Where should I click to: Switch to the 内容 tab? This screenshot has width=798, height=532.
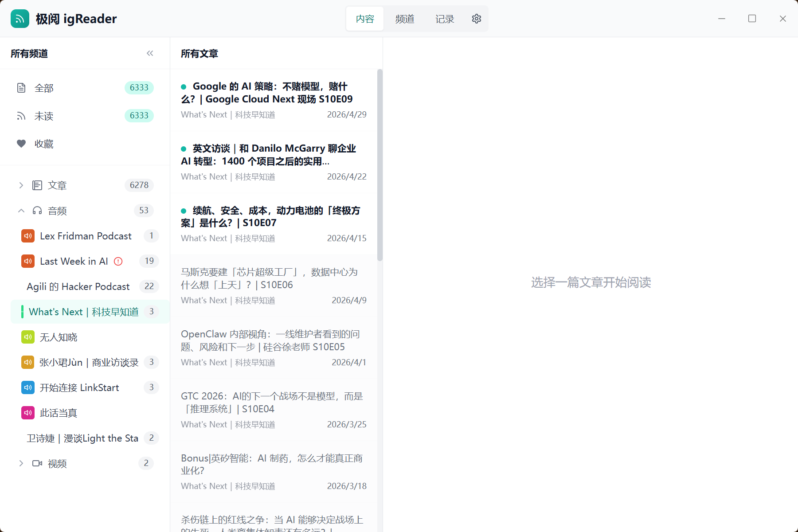[365, 19]
